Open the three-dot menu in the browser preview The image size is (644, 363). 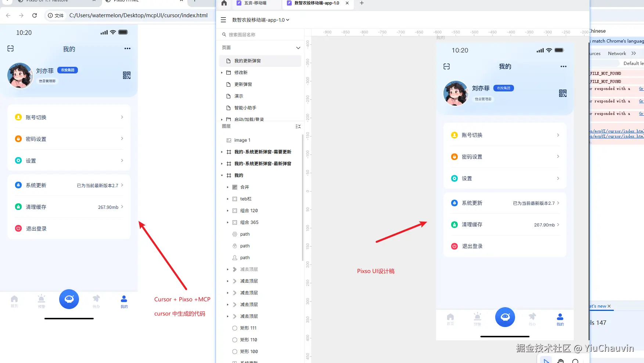(x=127, y=48)
